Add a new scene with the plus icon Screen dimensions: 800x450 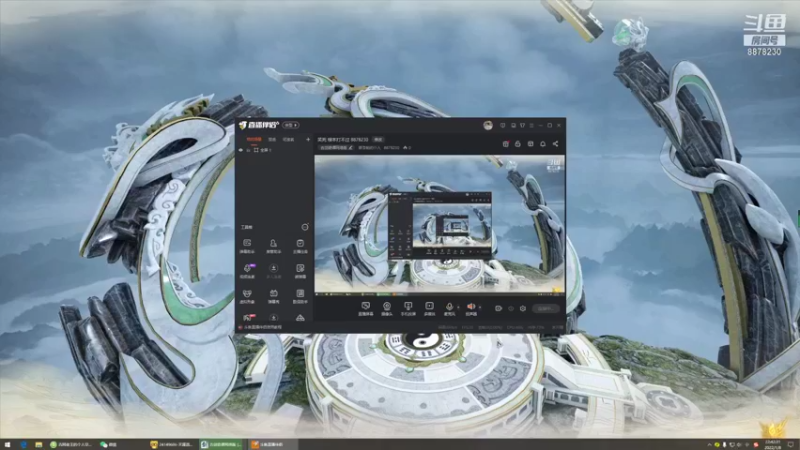click(308, 139)
